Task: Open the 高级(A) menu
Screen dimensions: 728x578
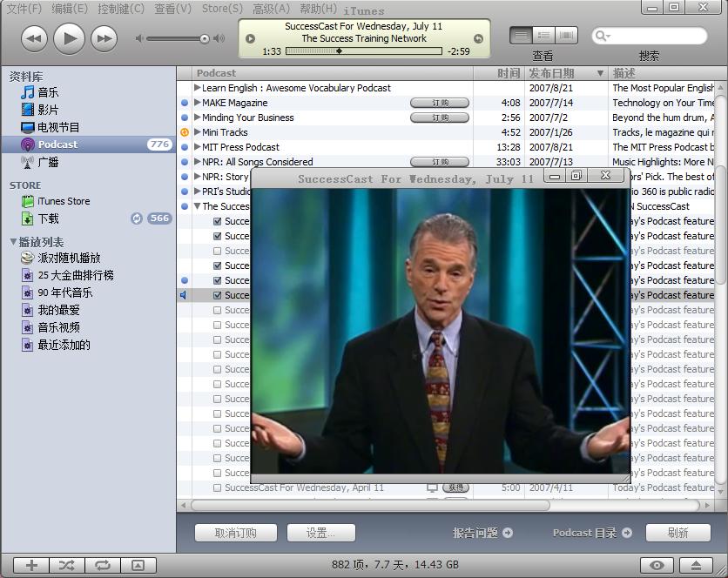Action: (x=271, y=9)
